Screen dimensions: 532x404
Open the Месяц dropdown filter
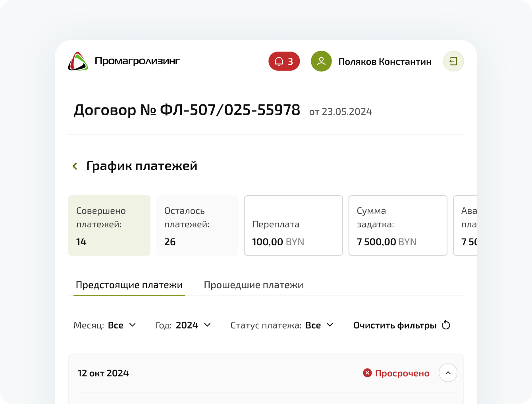[122, 325]
